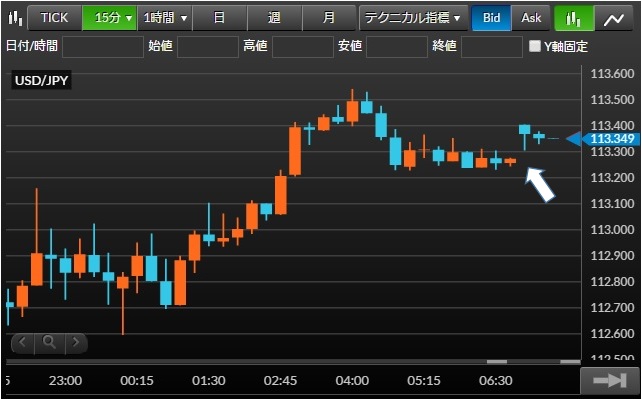Open the テクニカル指標 dropdown
The height and width of the screenshot is (399, 642).
413,18
